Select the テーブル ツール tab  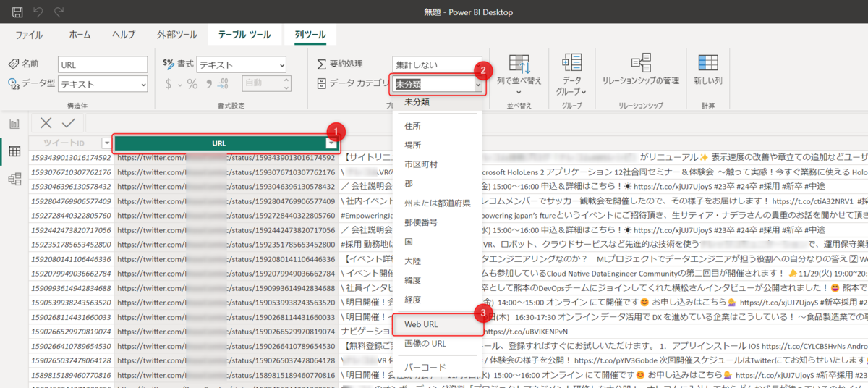244,35
